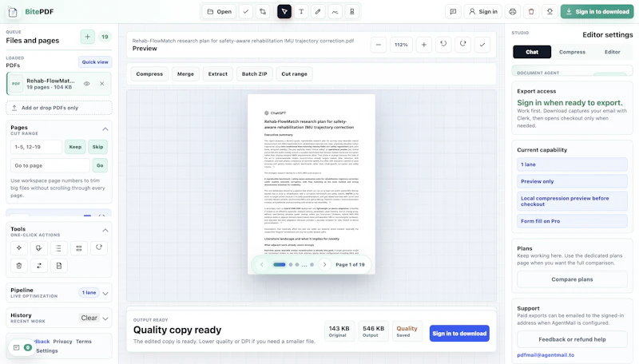Screen dimensions: 639x364
Task: Click green Sign in to download button
Action: coord(597,12)
